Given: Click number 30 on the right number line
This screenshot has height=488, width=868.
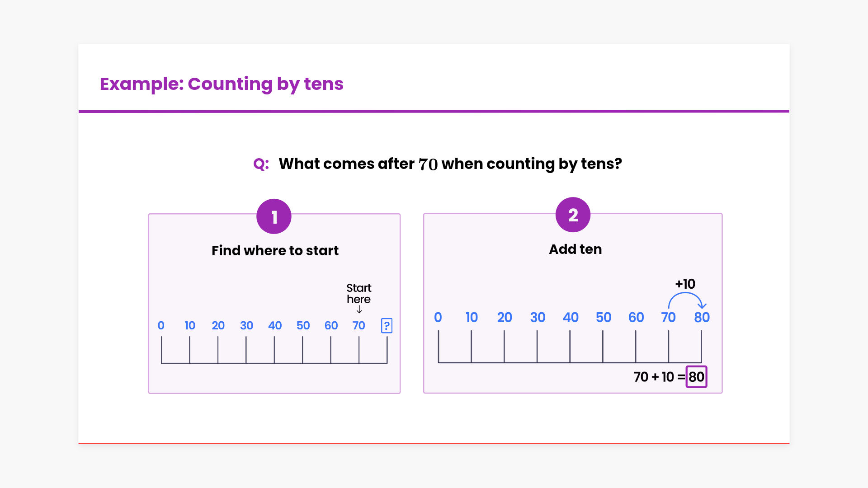Looking at the screenshot, I should tap(538, 317).
